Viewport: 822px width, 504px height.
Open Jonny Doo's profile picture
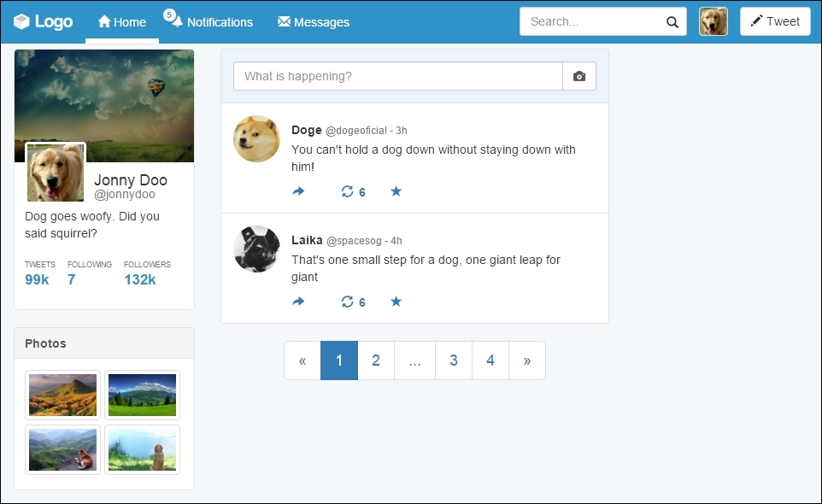55,173
